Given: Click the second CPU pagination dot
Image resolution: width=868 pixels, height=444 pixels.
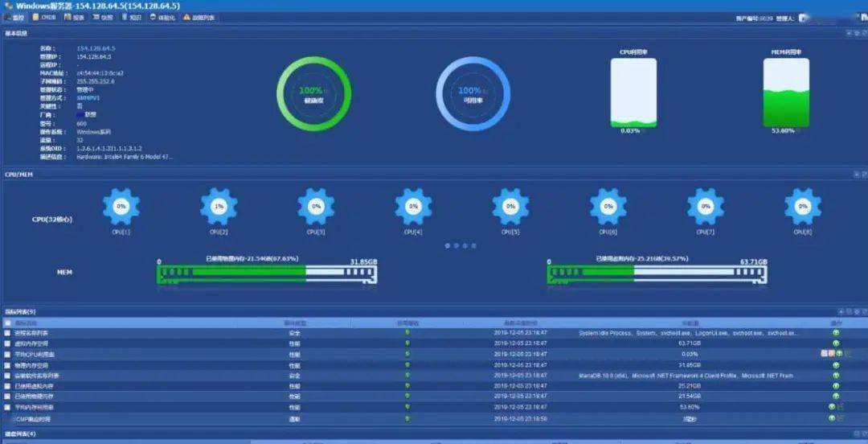Looking at the screenshot, I should coord(456,245).
